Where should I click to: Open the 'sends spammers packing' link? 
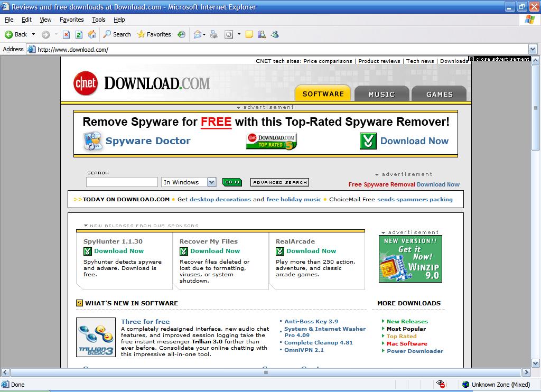click(415, 199)
